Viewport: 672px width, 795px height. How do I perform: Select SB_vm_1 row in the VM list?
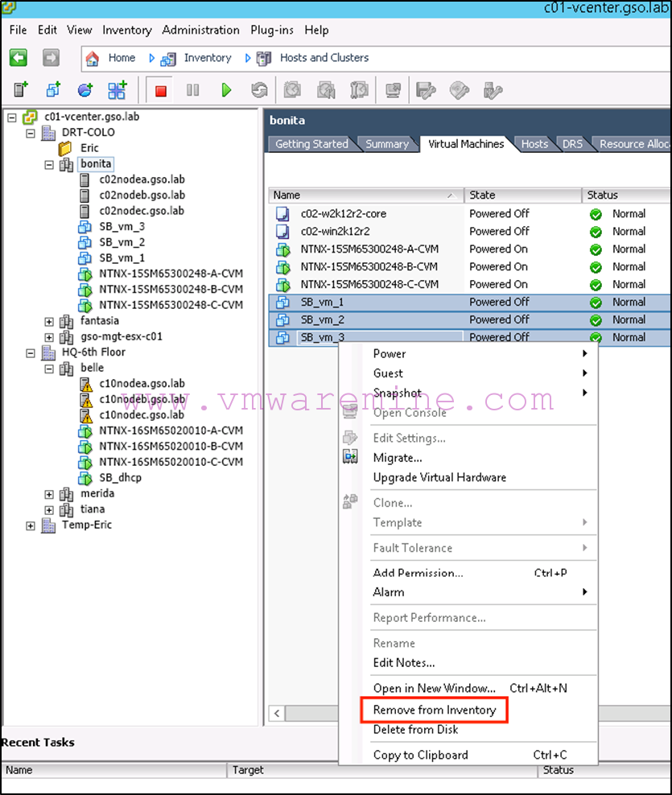point(468,303)
